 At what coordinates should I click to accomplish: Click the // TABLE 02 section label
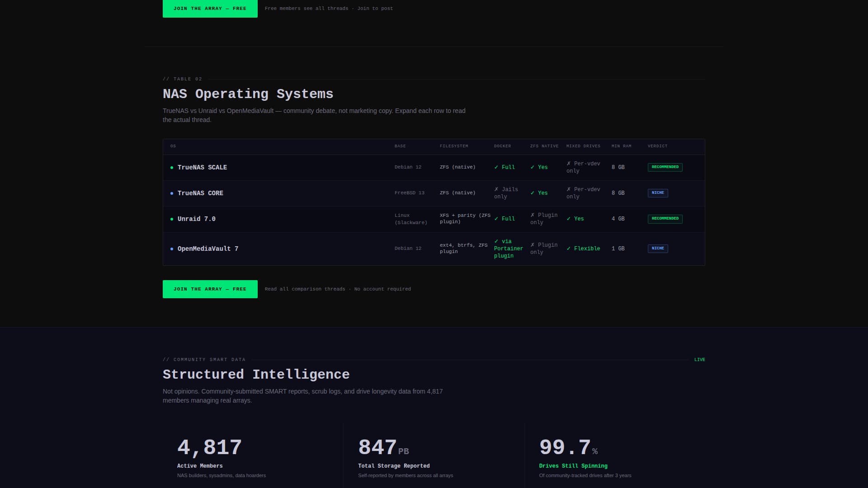click(x=182, y=79)
